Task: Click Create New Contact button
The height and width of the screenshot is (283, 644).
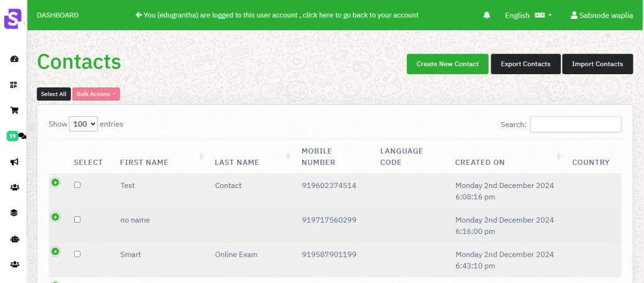Action: click(448, 64)
